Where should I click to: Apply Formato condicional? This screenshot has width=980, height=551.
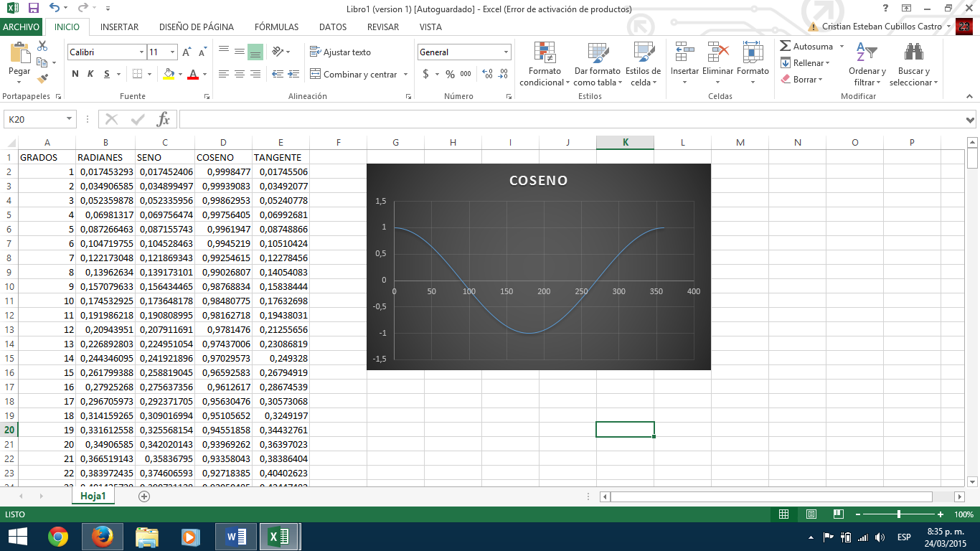click(x=545, y=65)
